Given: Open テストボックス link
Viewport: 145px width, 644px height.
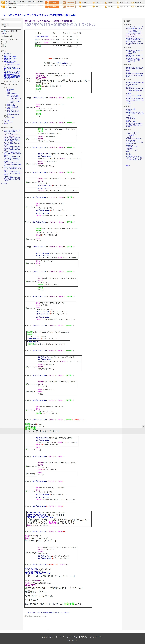Looking at the screenshot, I should tap(8, 122).
